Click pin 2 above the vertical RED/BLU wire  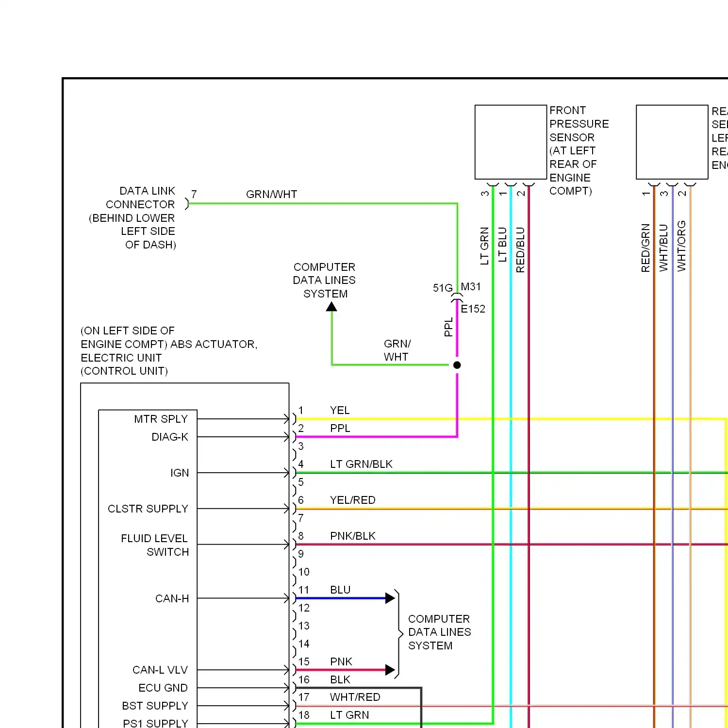(520, 194)
